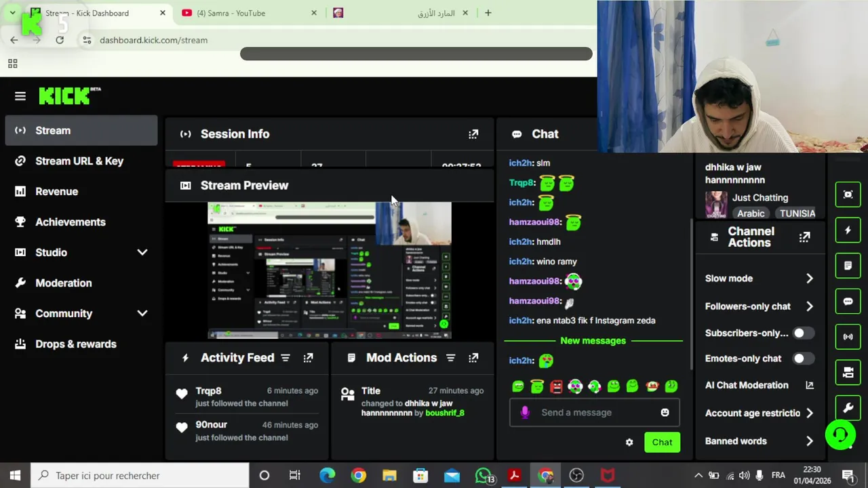Viewport: 868px width, 488px height.
Task: Open the chat bubble shortcut in right rail
Action: (x=848, y=302)
